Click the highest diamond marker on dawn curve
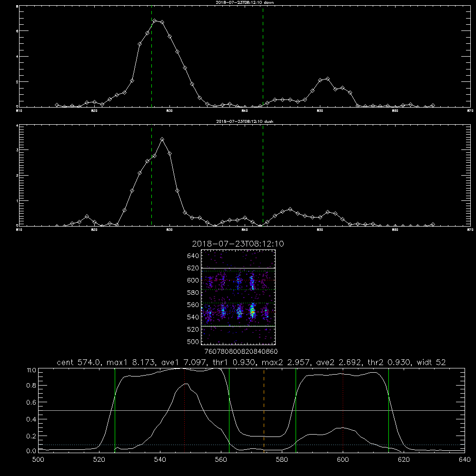 click(155, 21)
